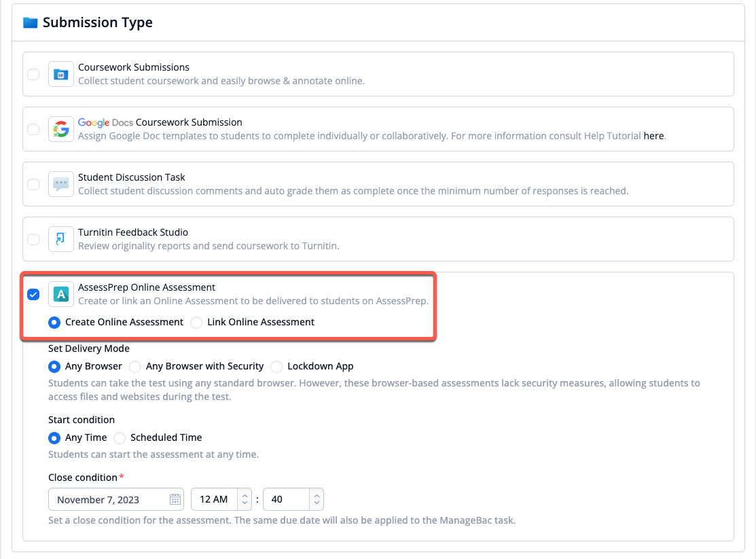Click 'Set a close condition for the assessment' text
The height and width of the screenshot is (559, 756).
282,520
